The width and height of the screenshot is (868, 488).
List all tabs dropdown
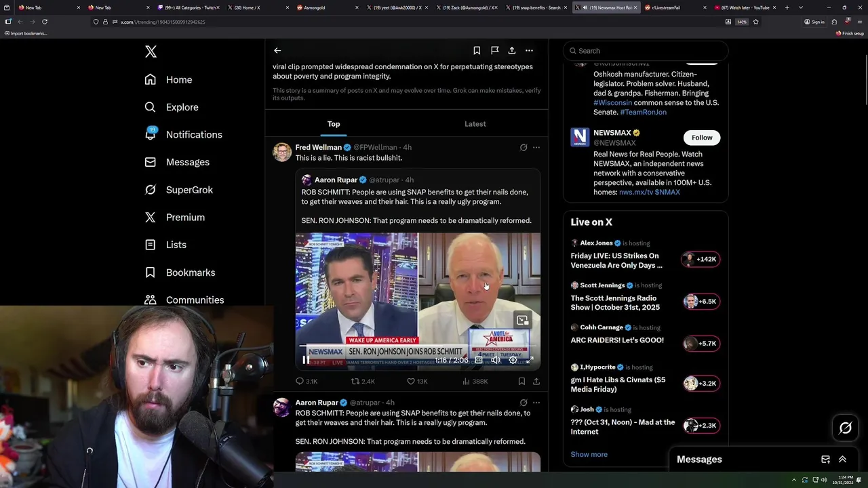tap(801, 7)
